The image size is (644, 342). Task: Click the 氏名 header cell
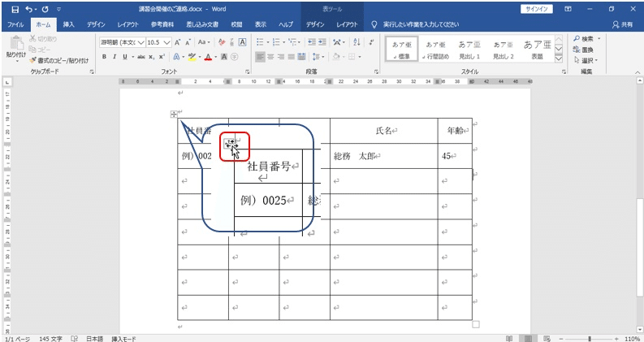[383, 131]
